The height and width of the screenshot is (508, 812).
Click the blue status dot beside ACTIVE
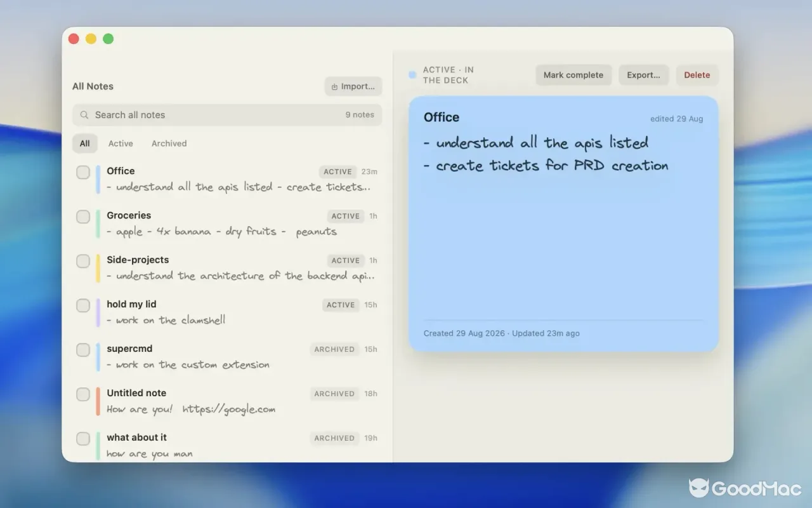(x=412, y=75)
